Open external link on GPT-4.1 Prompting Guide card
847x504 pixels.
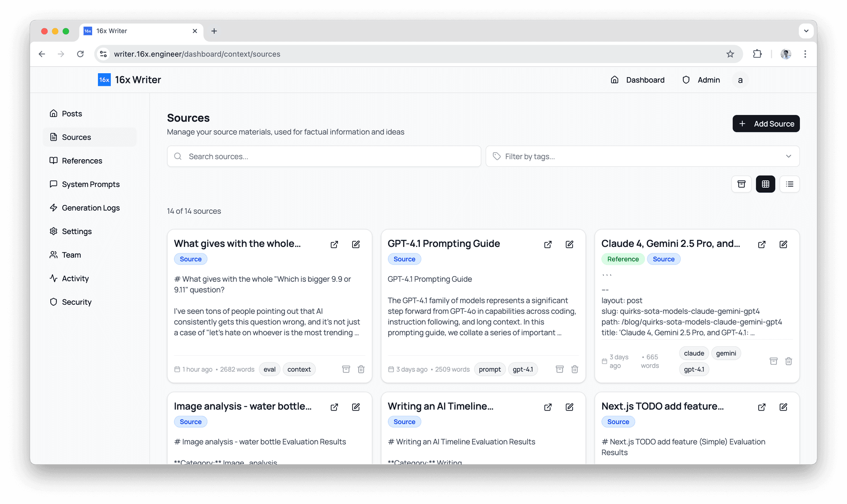[x=548, y=244]
